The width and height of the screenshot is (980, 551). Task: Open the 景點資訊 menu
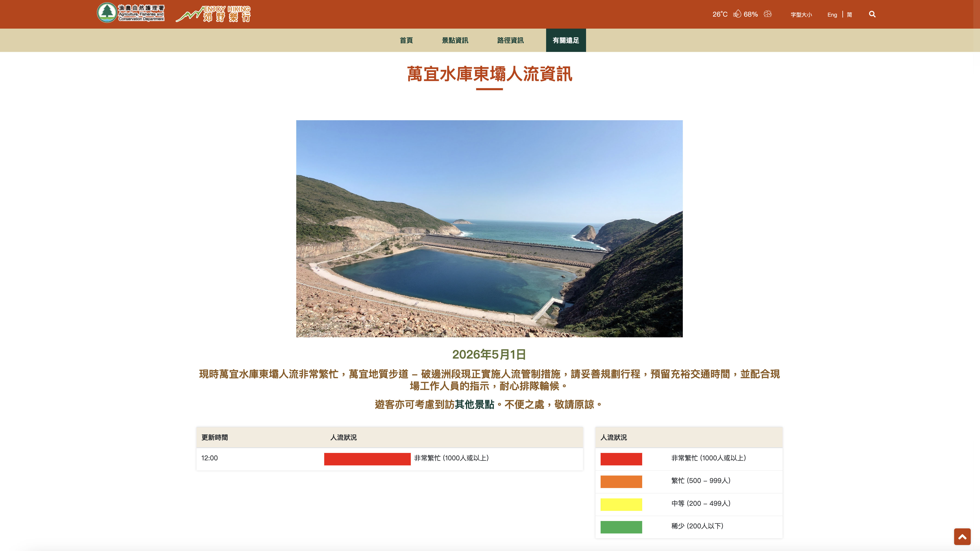coord(455,40)
